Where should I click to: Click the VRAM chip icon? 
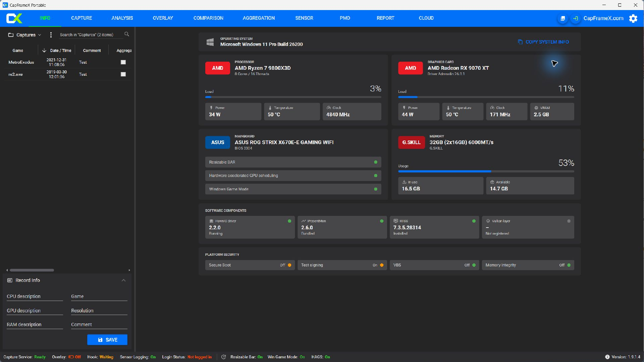(536, 108)
